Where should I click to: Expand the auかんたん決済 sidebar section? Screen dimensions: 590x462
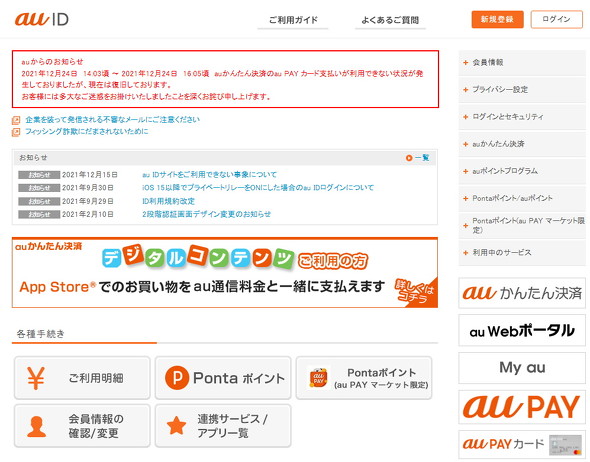(x=522, y=144)
